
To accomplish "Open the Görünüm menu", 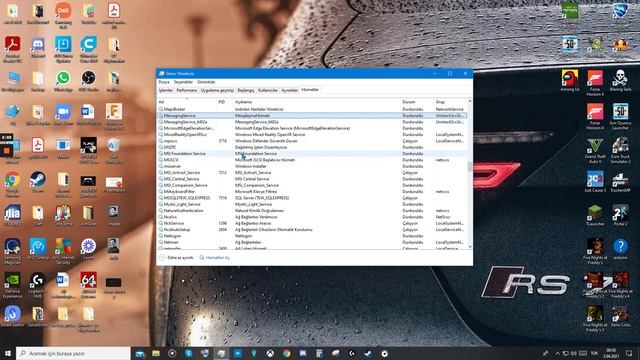I will pyautogui.click(x=206, y=82).
